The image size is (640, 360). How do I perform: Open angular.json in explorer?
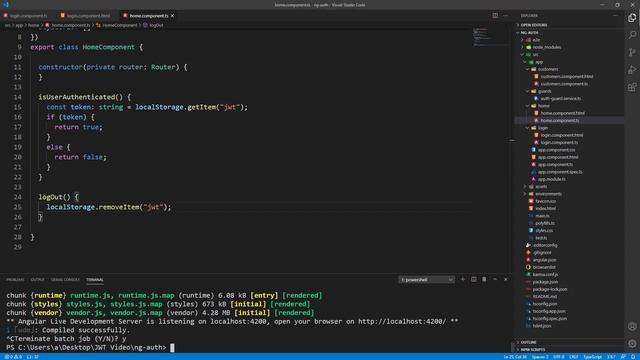coord(544,260)
